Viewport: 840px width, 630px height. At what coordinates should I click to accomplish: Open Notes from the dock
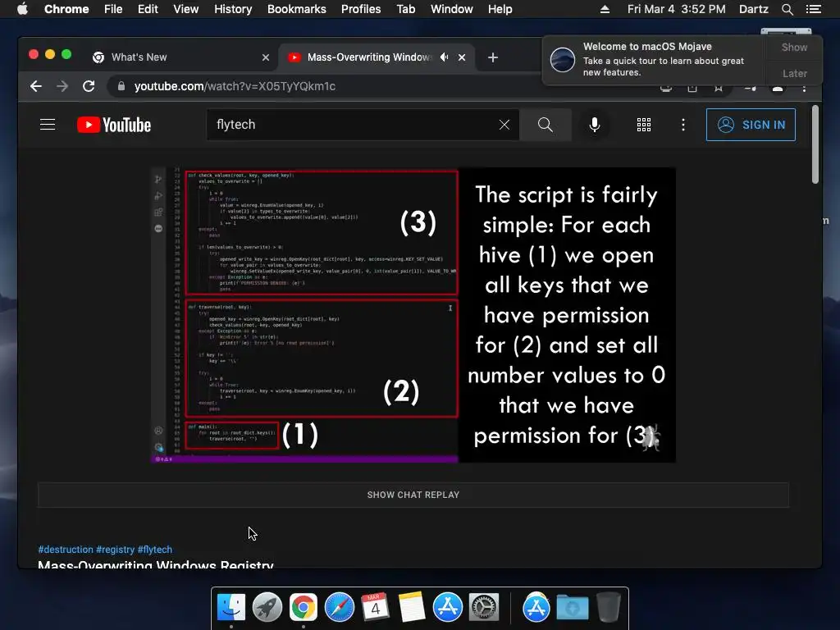coord(412,608)
